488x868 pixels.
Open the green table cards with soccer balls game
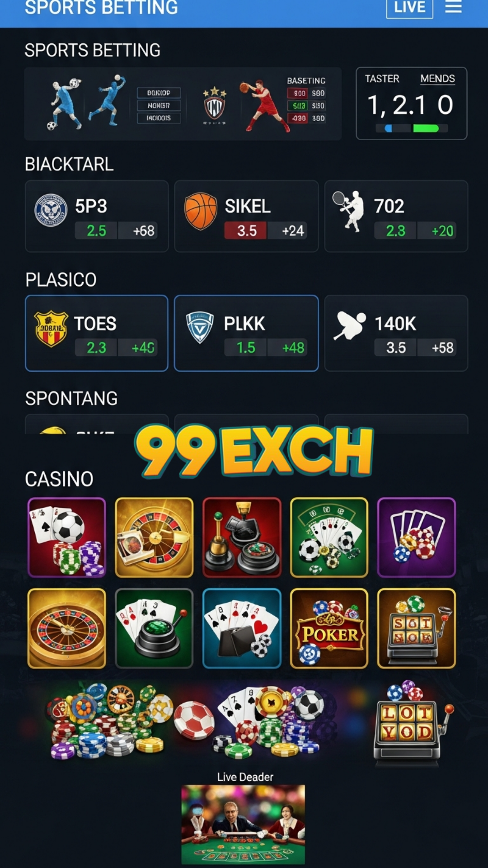coord(329,538)
